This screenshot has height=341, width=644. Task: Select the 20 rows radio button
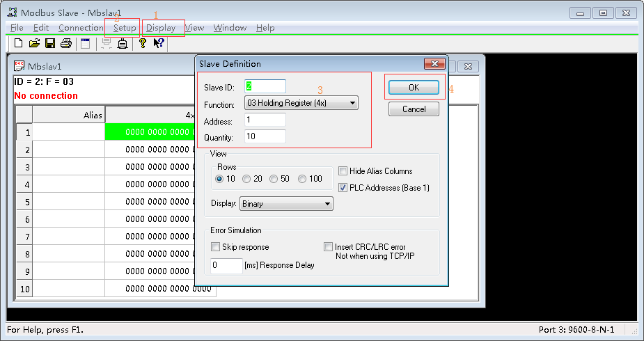coord(247,179)
